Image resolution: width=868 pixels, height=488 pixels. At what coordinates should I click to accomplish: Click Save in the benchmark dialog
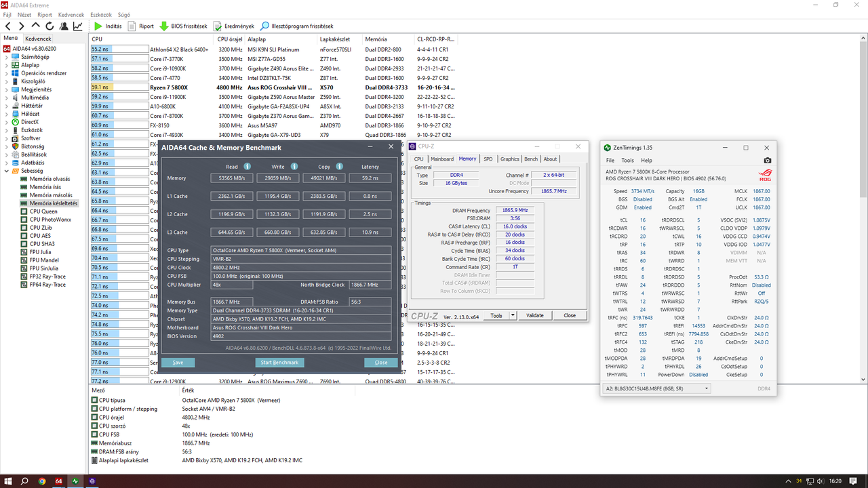(x=178, y=363)
